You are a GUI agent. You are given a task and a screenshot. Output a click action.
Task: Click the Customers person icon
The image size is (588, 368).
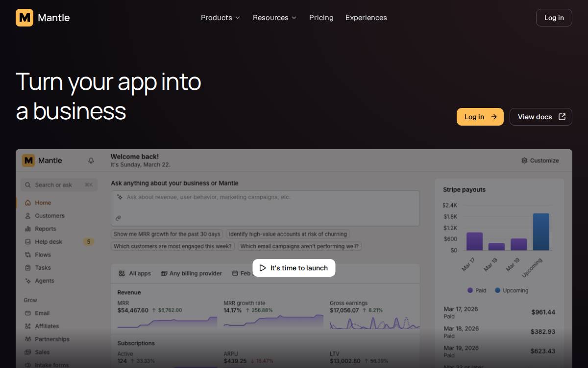click(x=28, y=216)
